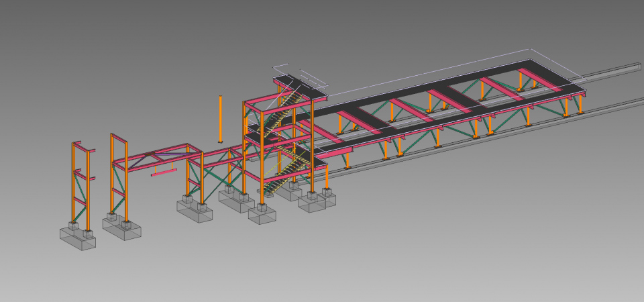Select the isolated freestanding orange column

coord(220,118)
